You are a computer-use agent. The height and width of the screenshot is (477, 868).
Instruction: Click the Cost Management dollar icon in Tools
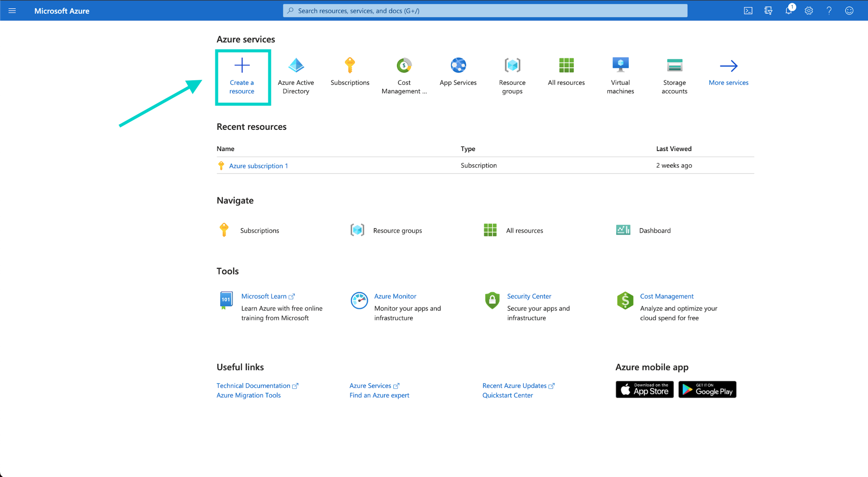[x=625, y=300]
